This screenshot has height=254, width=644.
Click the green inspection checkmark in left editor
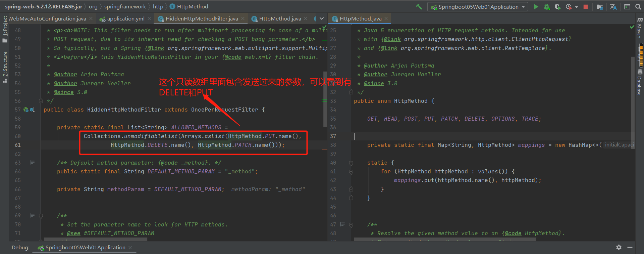[x=324, y=27]
